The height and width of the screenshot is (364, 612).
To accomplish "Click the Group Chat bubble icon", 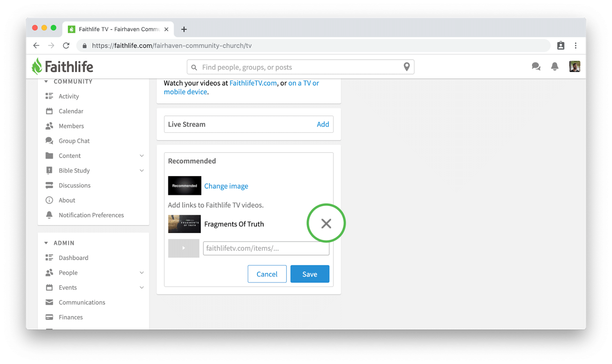I will coord(49,141).
